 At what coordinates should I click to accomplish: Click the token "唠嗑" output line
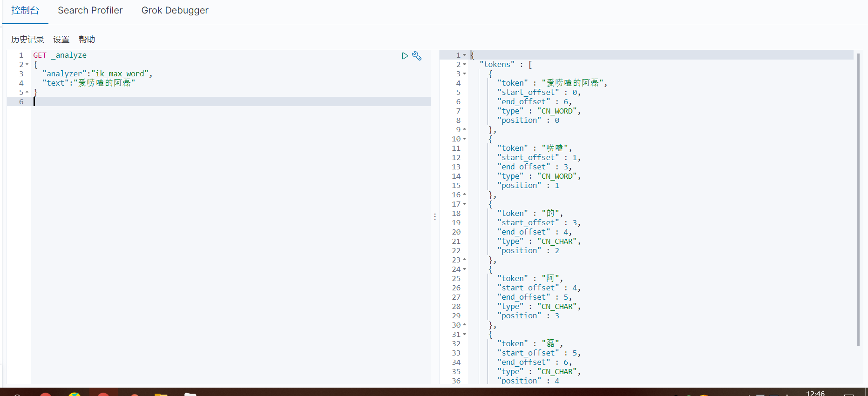pyautogui.click(x=535, y=148)
